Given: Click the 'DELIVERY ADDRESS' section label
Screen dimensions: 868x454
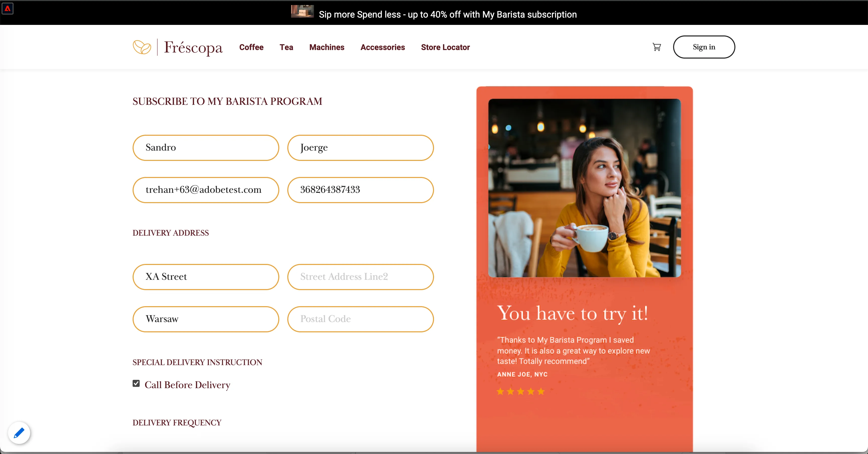Looking at the screenshot, I should point(171,233).
